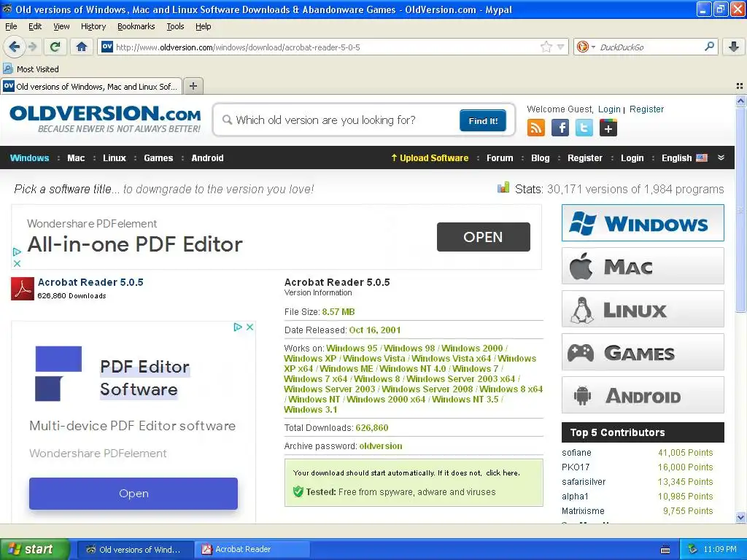Viewport: 747px width, 560px height.
Task: Open the Twitter social icon
Action: [x=584, y=128]
